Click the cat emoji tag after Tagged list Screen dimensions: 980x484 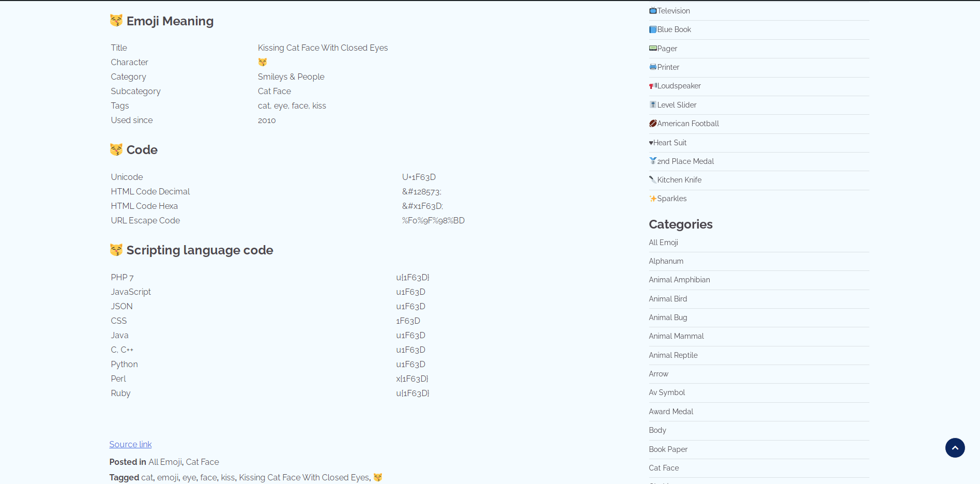pos(378,477)
